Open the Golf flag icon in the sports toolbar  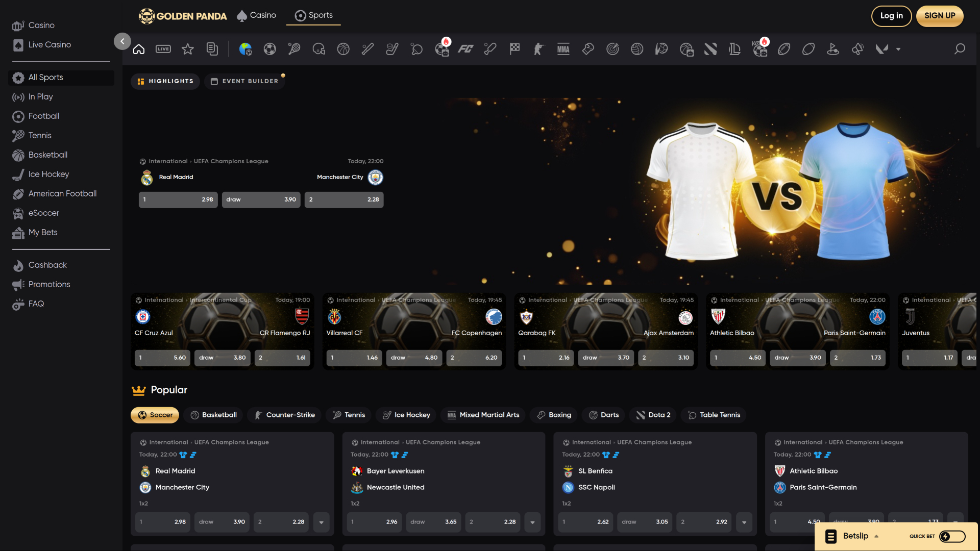832,48
